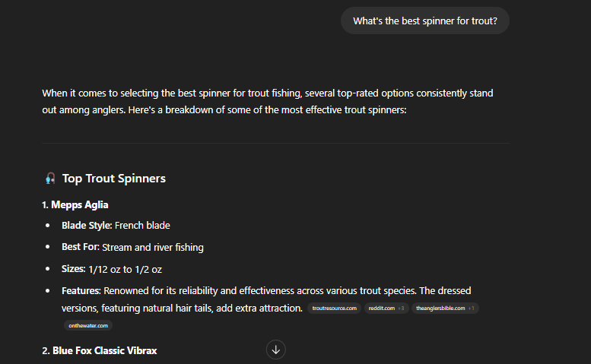Click the Blade Style label

click(x=87, y=226)
